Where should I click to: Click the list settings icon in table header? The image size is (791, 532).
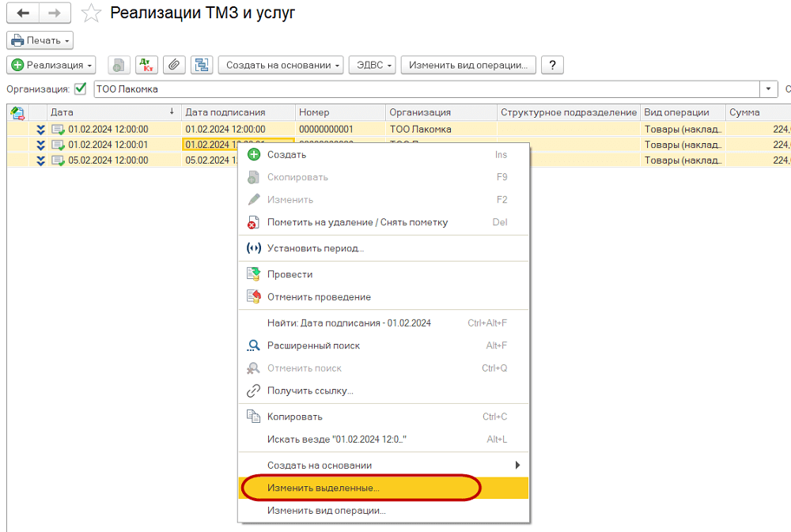[17, 113]
